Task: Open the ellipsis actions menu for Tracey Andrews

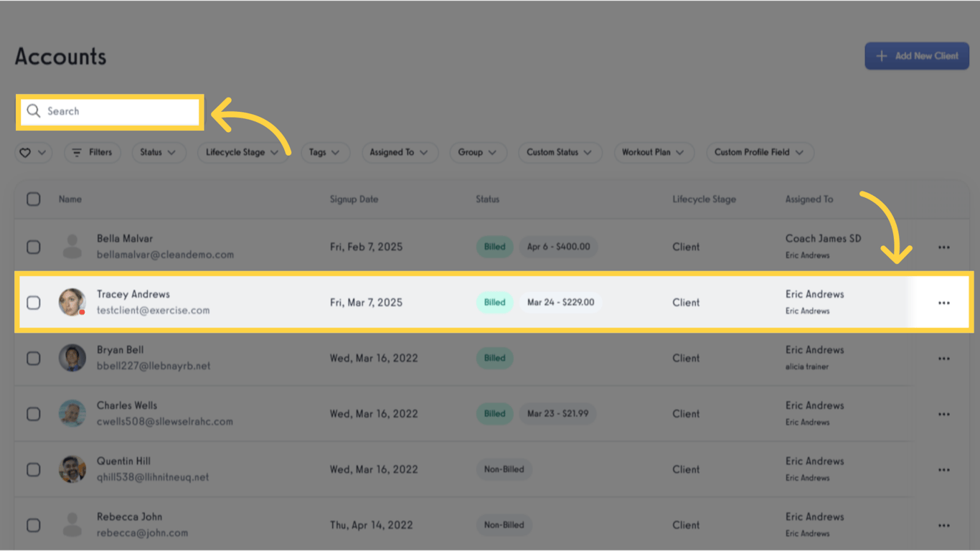Action: [x=943, y=302]
